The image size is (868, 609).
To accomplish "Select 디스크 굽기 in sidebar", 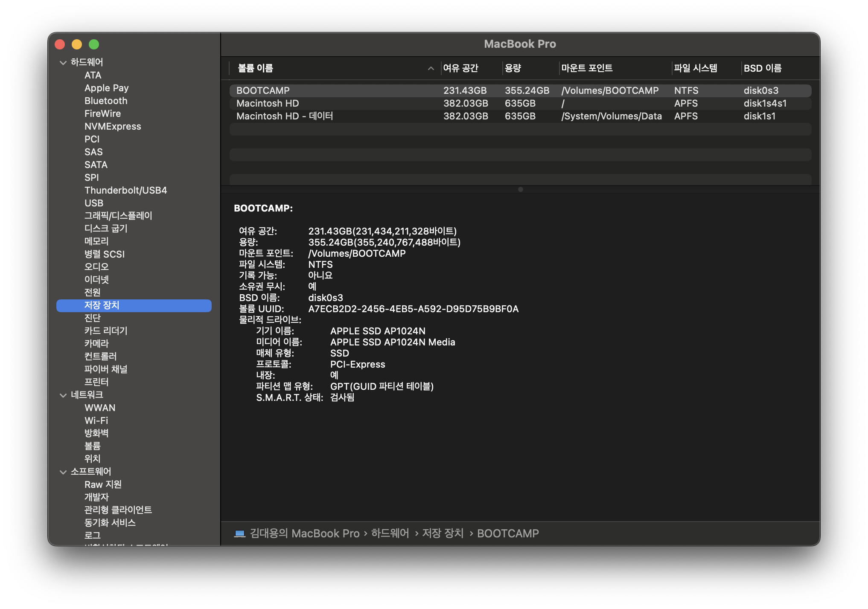I will [106, 229].
